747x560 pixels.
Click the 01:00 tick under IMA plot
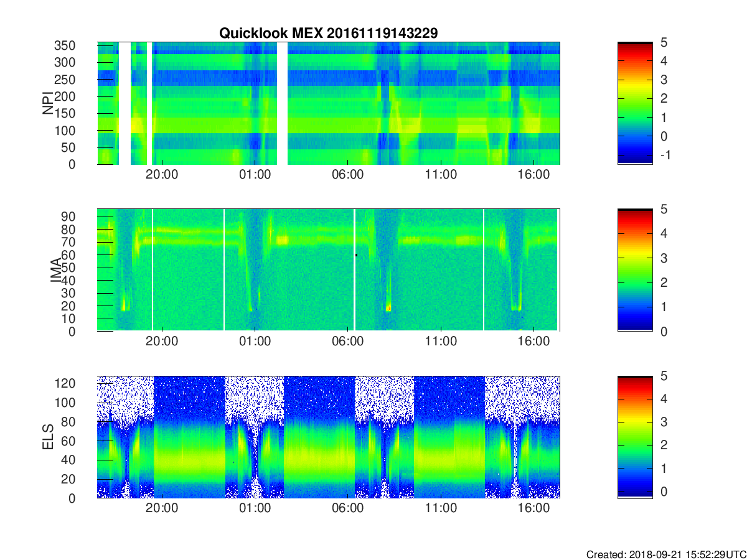click(x=255, y=342)
